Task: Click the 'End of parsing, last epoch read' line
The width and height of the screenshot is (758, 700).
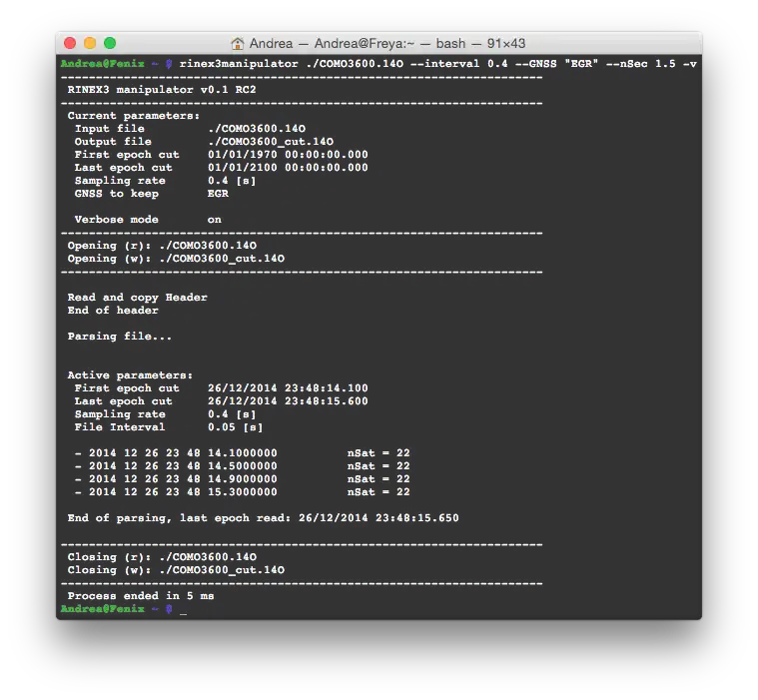Action: (x=264, y=518)
